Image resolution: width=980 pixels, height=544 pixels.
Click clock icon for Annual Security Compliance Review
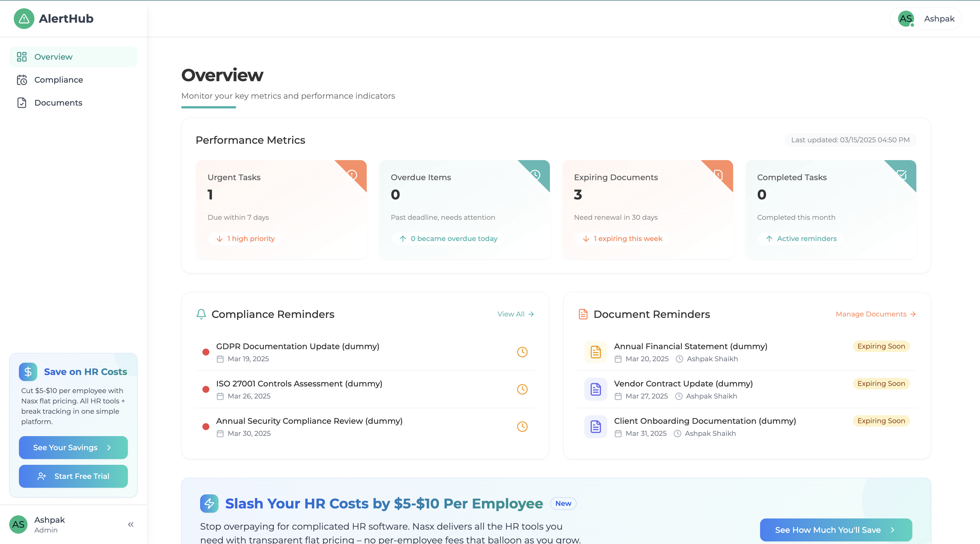522,427
